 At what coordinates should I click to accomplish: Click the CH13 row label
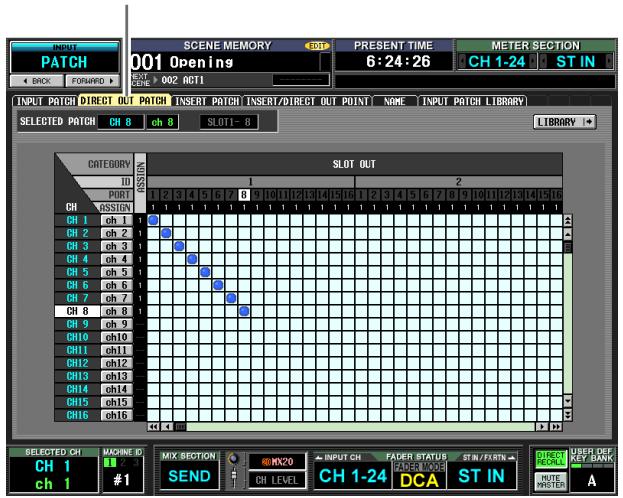77,376
